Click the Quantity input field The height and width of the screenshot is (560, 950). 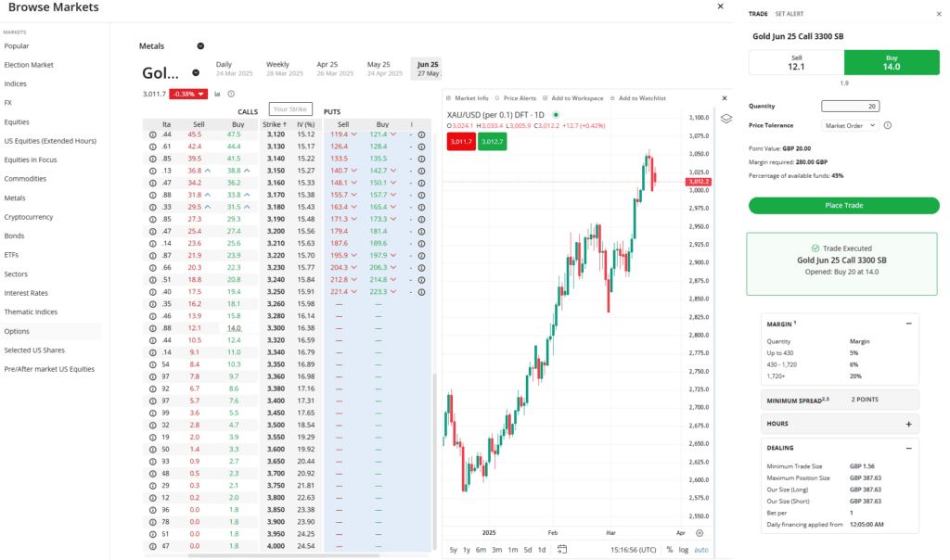click(x=851, y=106)
